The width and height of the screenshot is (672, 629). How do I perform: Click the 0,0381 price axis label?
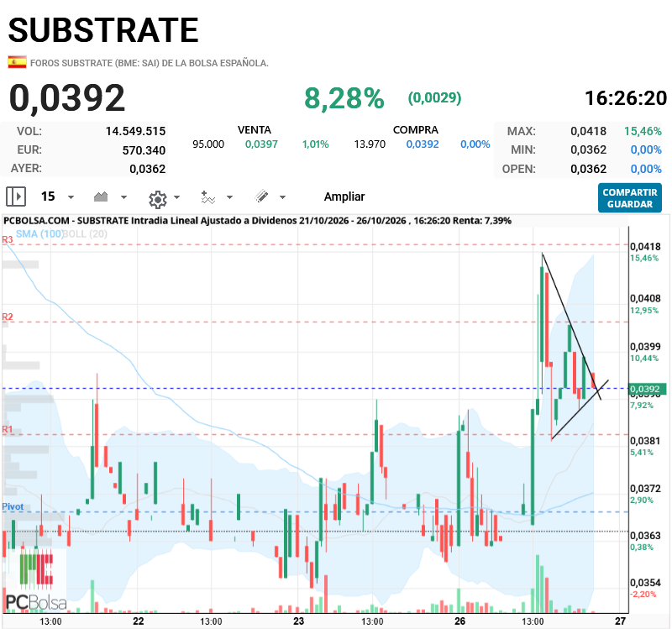[x=645, y=441]
